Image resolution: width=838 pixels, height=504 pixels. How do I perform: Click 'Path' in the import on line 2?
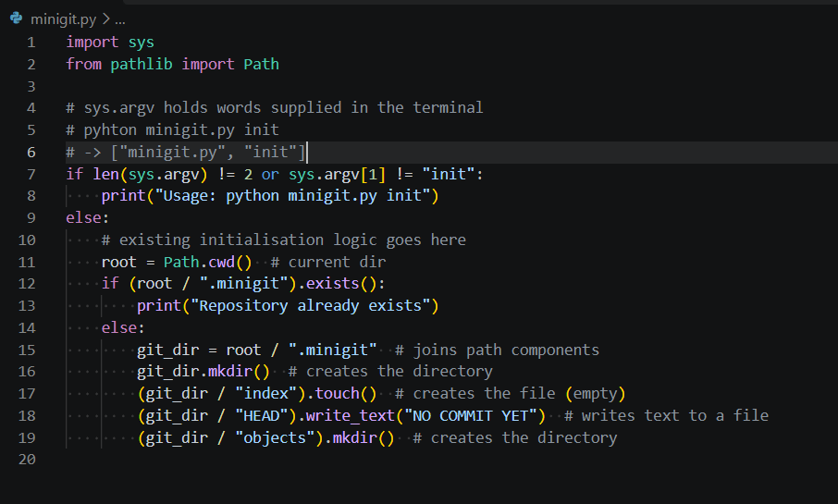pos(262,64)
